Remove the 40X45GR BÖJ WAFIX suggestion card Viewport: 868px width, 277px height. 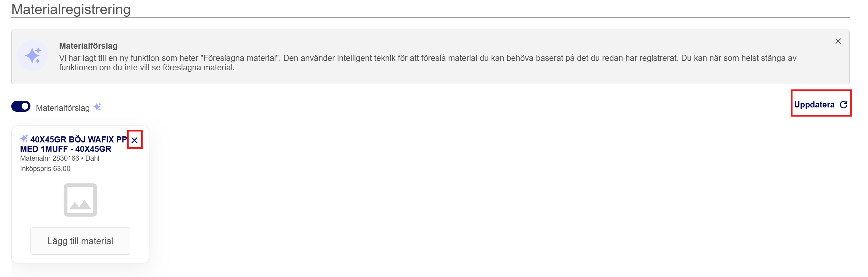tap(135, 140)
